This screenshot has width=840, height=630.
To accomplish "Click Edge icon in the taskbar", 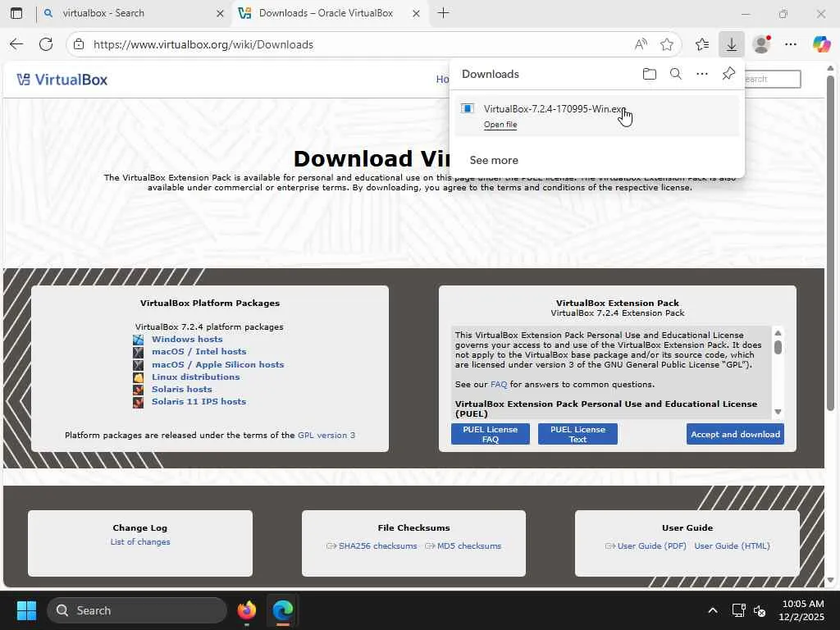I will [282, 610].
